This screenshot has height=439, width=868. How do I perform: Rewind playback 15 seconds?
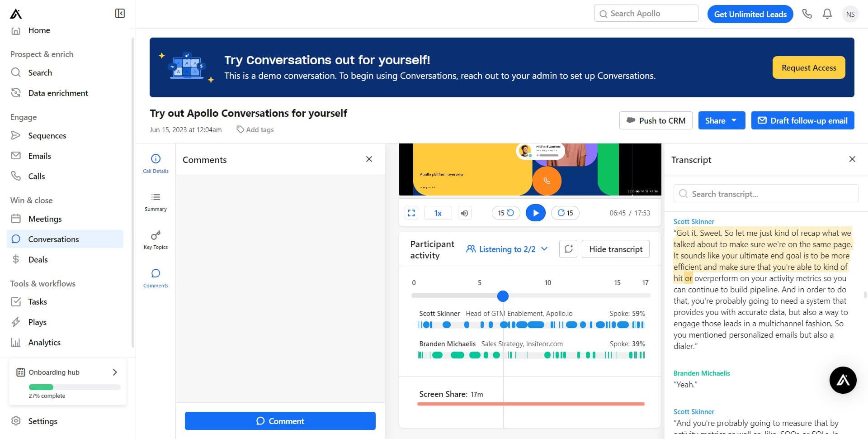(505, 213)
